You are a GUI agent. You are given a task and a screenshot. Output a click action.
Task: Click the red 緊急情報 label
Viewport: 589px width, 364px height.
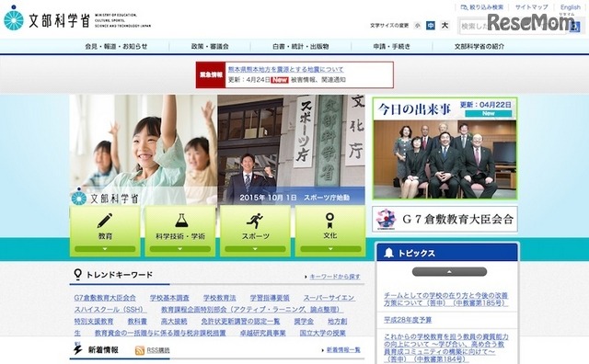tap(211, 75)
